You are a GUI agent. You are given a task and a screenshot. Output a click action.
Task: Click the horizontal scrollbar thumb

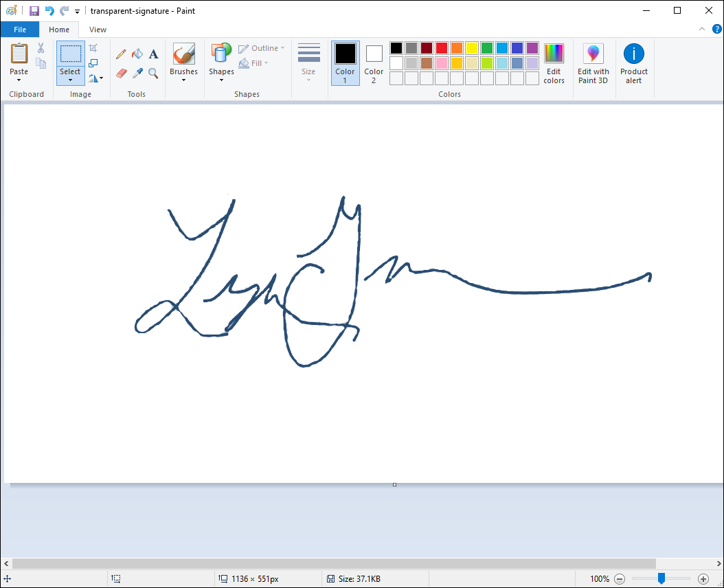[334, 563]
